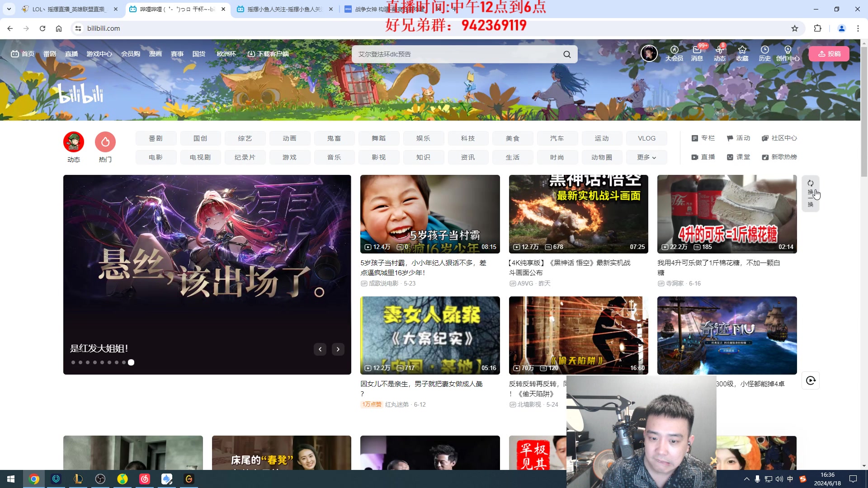This screenshot has height=488, width=868.
Task: Open the 收藏 favorites star icon
Action: click(742, 53)
